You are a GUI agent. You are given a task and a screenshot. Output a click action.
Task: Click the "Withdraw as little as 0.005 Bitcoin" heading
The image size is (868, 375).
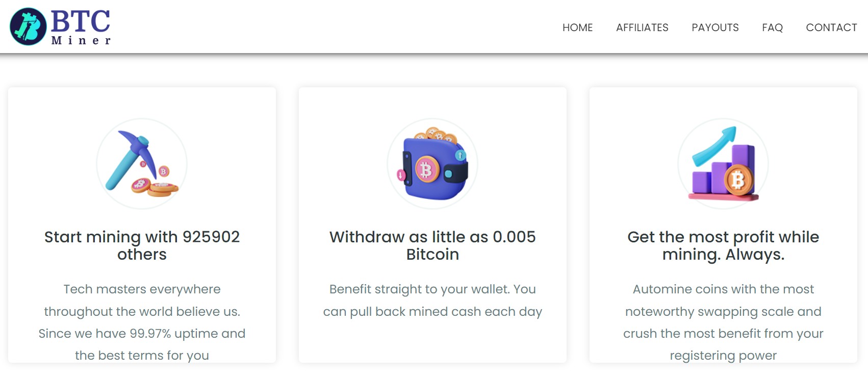coord(432,245)
